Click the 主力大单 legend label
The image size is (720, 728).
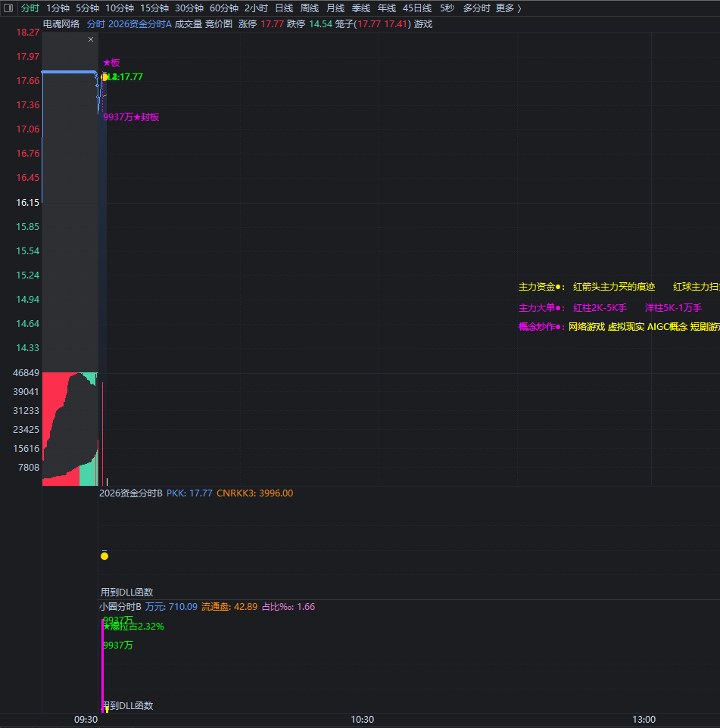tap(541, 308)
